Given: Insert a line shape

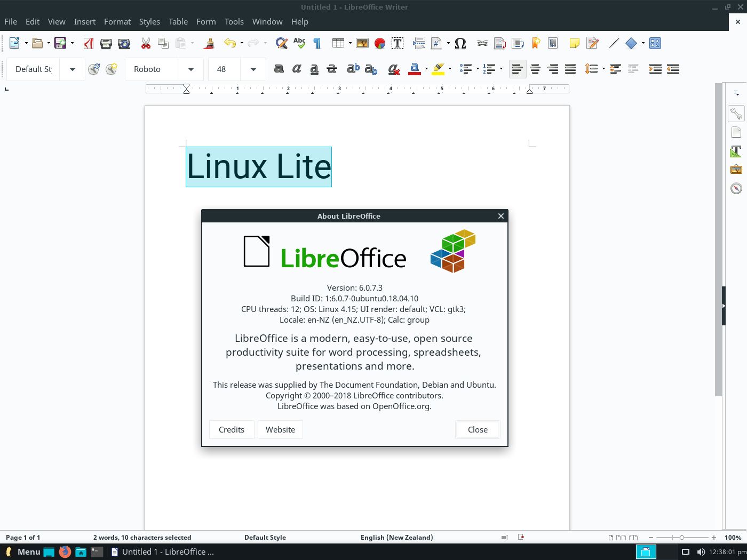Looking at the screenshot, I should click(x=614, y=43).
